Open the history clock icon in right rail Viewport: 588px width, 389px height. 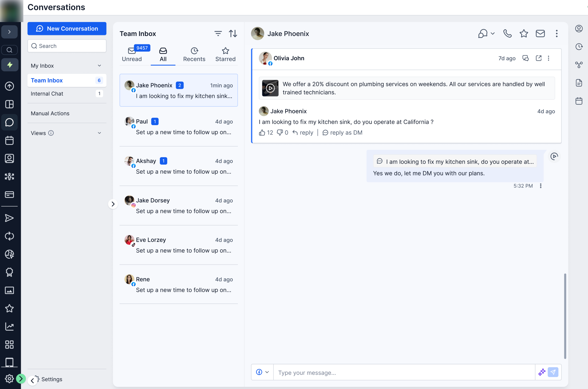coord(579,47)
